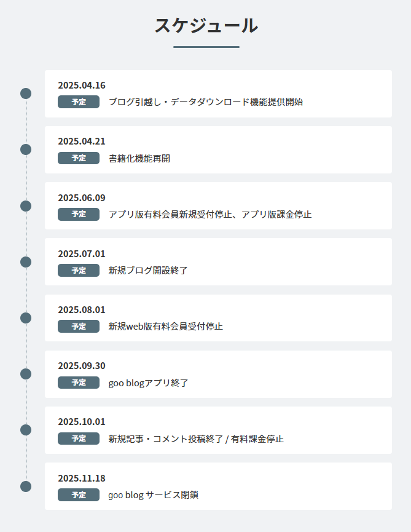Click the timeline dot next to 2025.06.09
411x532 pixels.
pos(26,205)
